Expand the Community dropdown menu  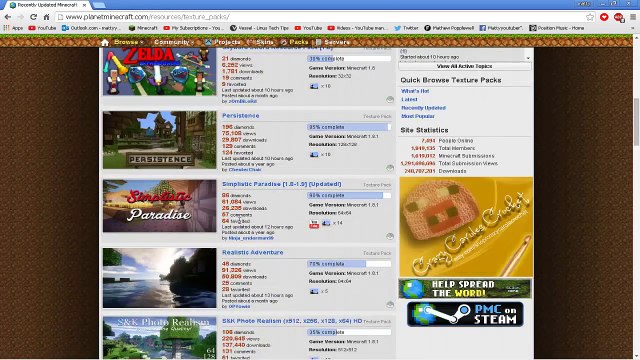click(173, 42)
